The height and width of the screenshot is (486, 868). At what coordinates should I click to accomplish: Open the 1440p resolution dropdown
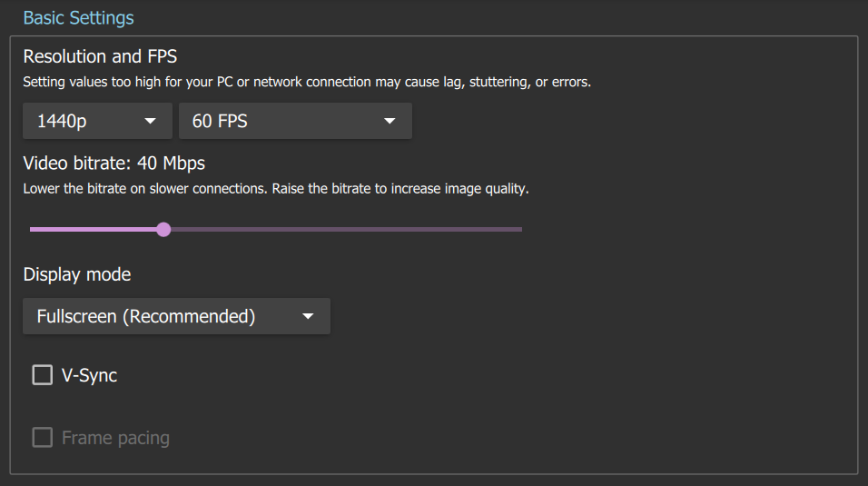96,122
